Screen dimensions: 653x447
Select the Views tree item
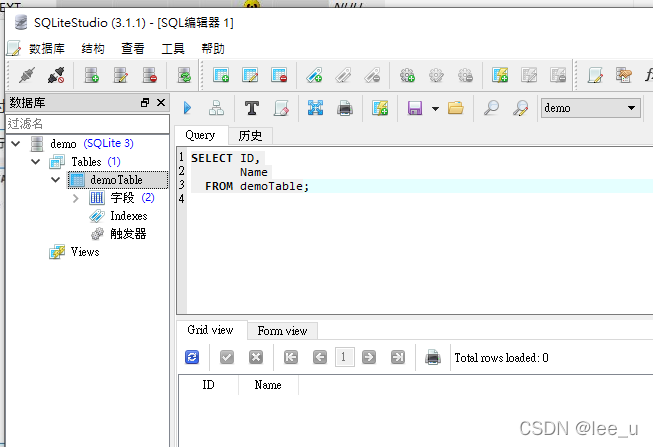[85, 252]
